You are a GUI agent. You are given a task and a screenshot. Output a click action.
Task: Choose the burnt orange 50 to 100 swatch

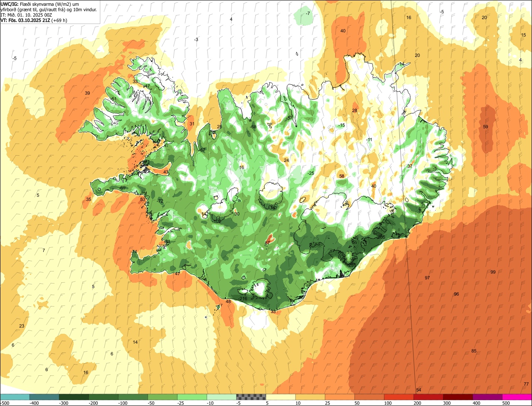tap(369, 397)
